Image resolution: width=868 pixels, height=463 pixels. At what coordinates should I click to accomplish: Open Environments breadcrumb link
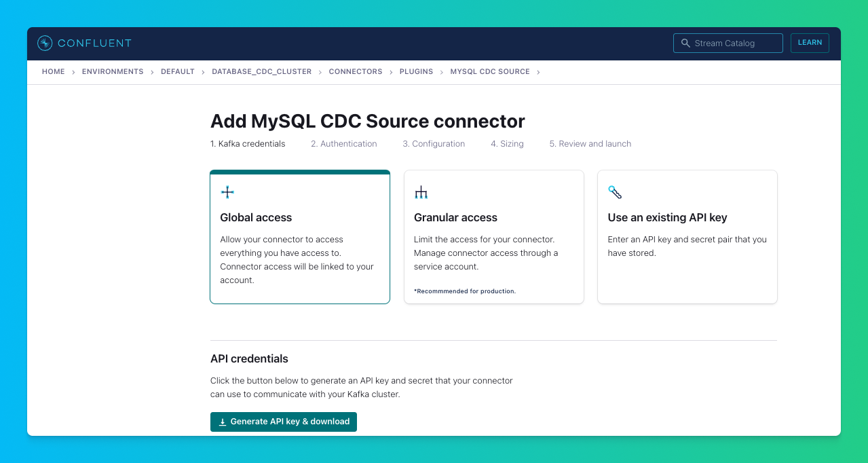(x=113, y=72)
